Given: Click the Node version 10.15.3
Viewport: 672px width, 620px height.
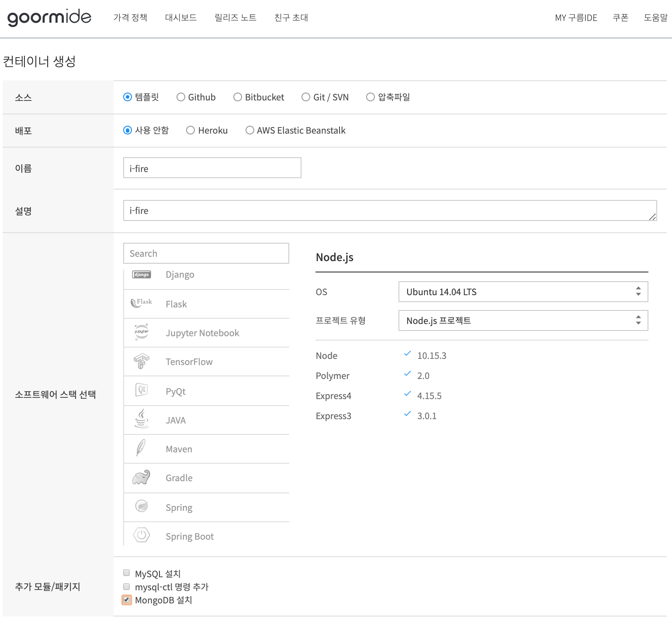Looking at the screenshot, I should tap(432, 356).
